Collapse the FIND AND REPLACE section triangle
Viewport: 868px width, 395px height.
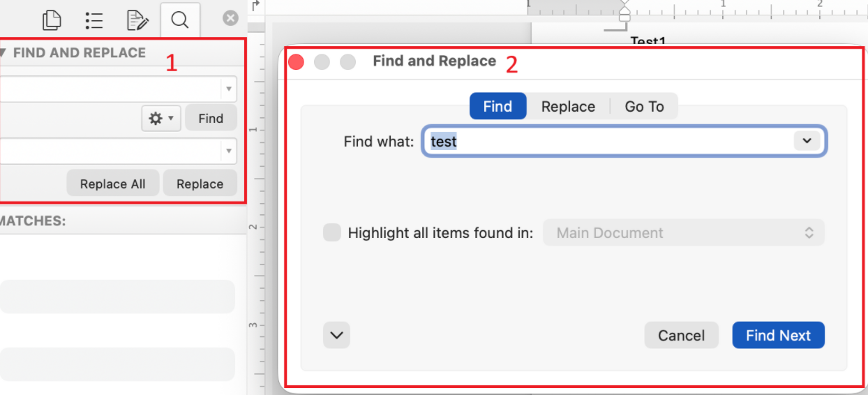pyautogui.click(x=3, y=53)
